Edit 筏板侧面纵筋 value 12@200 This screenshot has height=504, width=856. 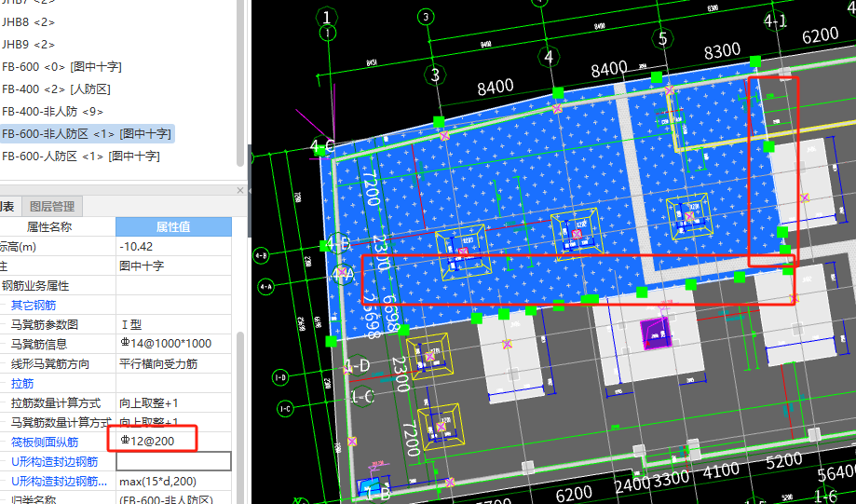point(173,442)
